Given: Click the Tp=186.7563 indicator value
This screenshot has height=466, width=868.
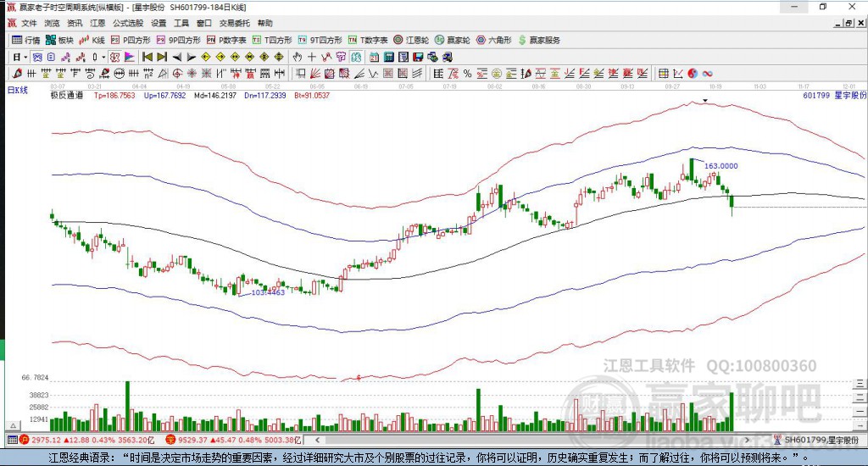Looking at the screenshot, I should 114,95.
